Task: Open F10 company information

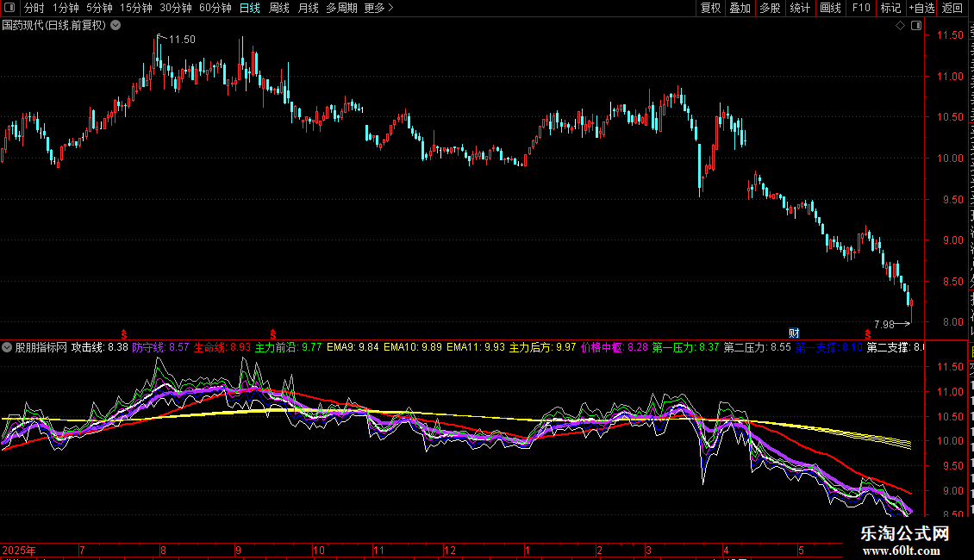Action: pos(861,8)
